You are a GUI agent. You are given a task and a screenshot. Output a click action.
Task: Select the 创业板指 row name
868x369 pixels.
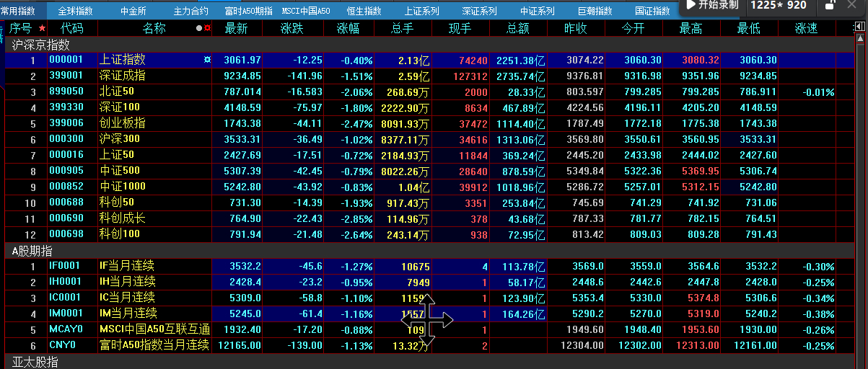point(122,123)
